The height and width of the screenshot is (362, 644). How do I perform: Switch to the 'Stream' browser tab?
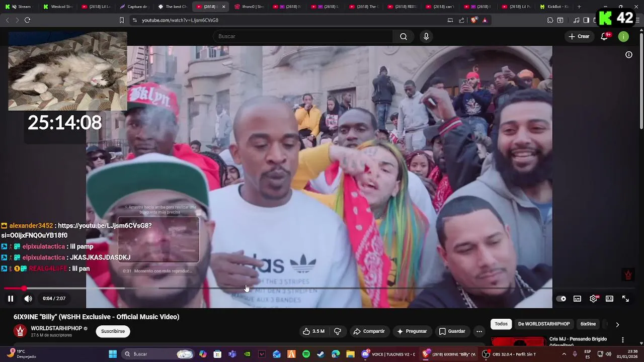point(20,7)
